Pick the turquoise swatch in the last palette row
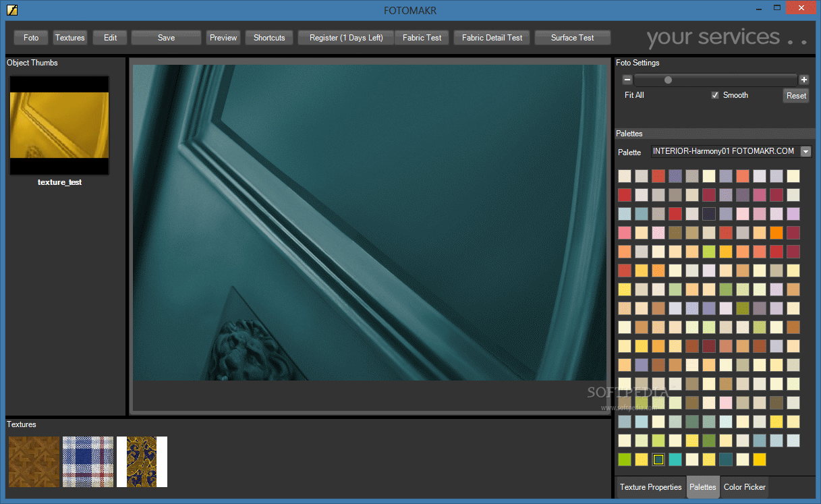 (675, 459)
